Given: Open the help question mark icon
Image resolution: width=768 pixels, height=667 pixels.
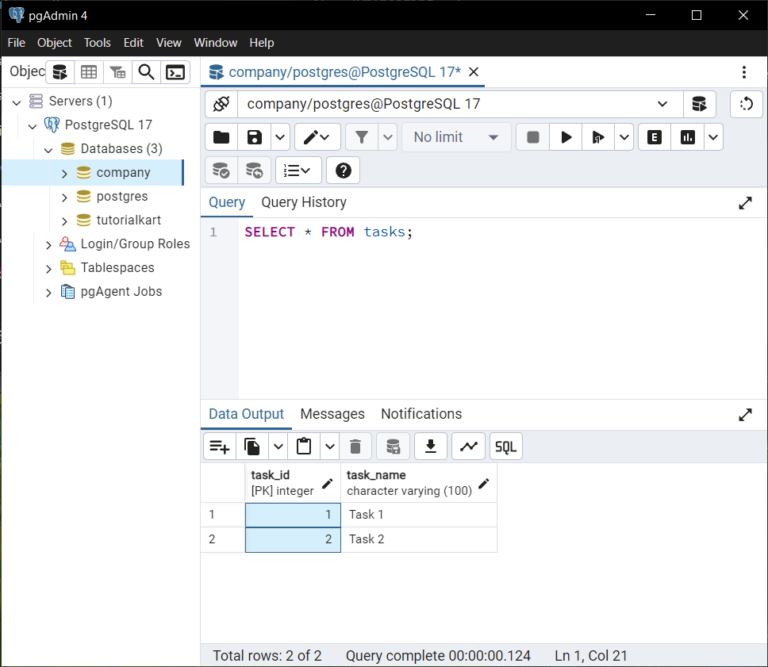Looking at the screenshot, I should pyautogui.click(x=343, y=171).
